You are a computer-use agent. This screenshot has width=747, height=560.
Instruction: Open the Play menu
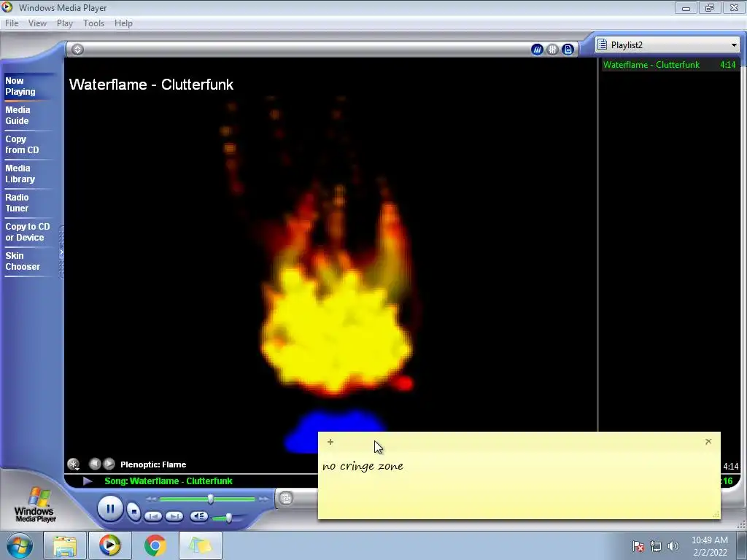tap(65, 23)
